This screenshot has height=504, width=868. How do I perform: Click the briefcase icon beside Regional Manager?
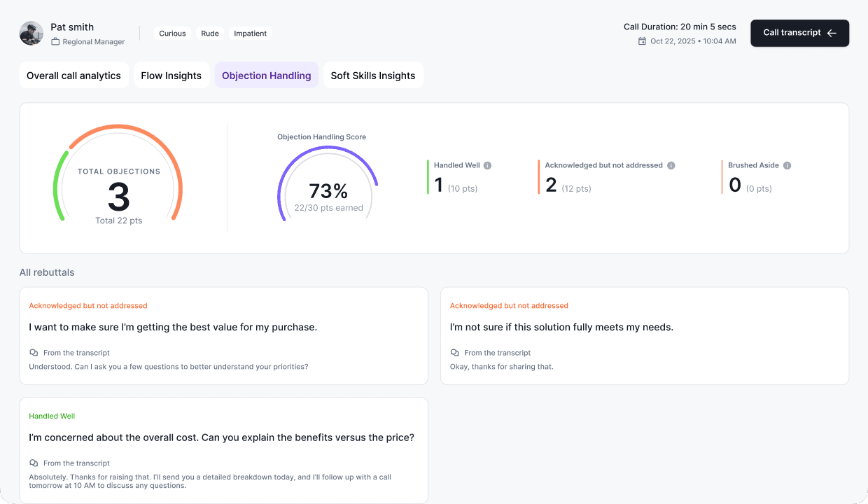pyautogui.click(x=55, y=42)
